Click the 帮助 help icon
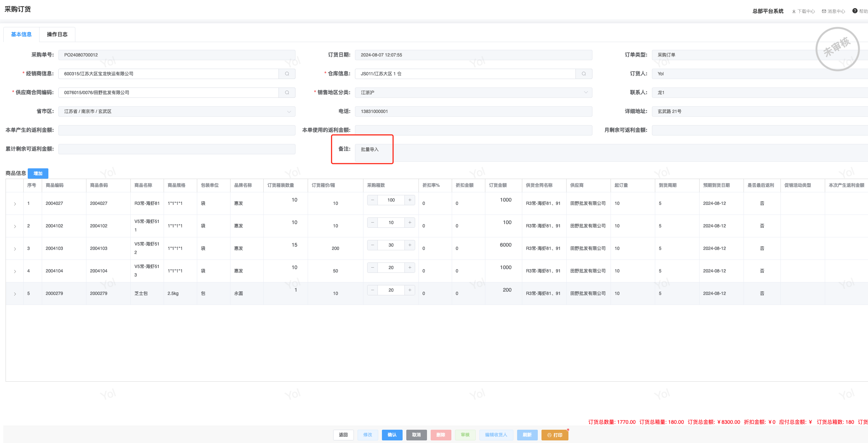 855,11
